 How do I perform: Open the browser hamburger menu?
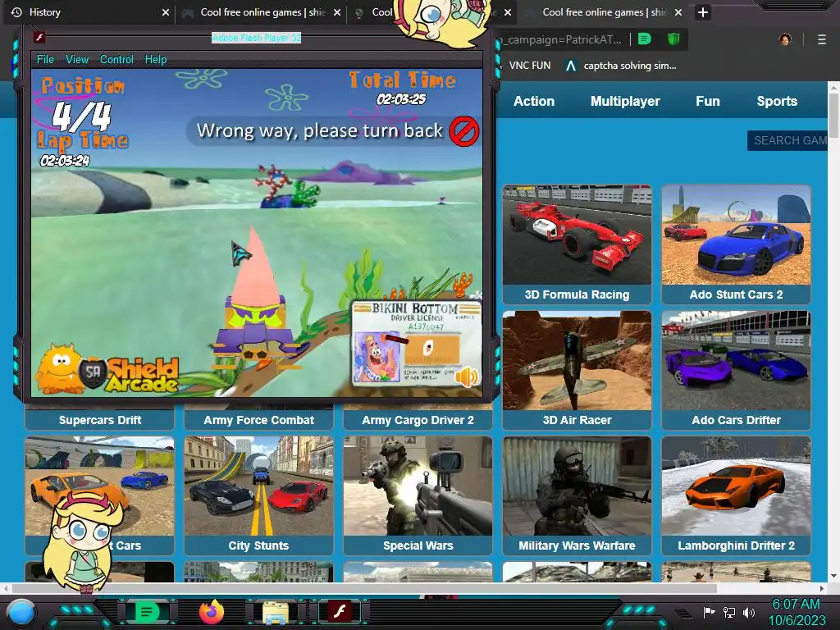click(x=822, y=39)
